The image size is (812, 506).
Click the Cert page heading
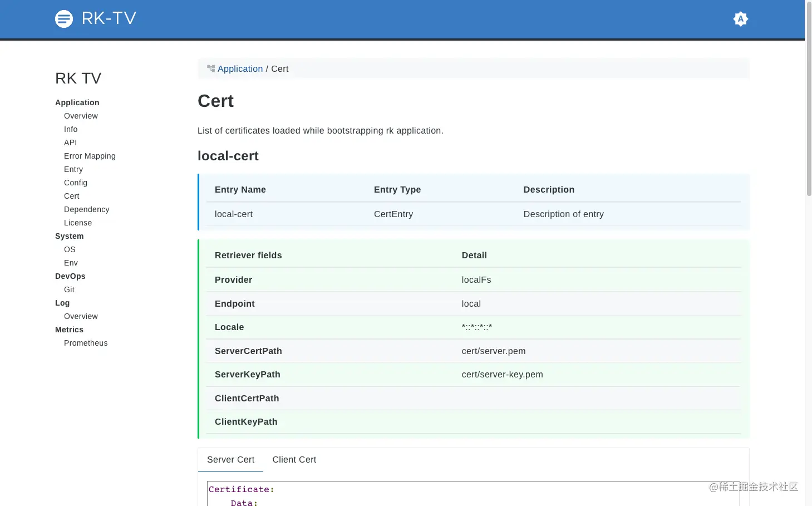tap(215, 101)
